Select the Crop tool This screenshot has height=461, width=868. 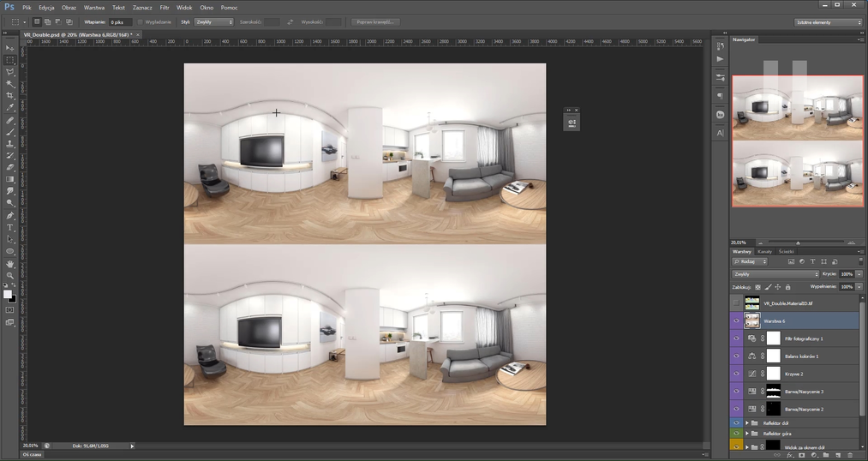click(10, 95)
